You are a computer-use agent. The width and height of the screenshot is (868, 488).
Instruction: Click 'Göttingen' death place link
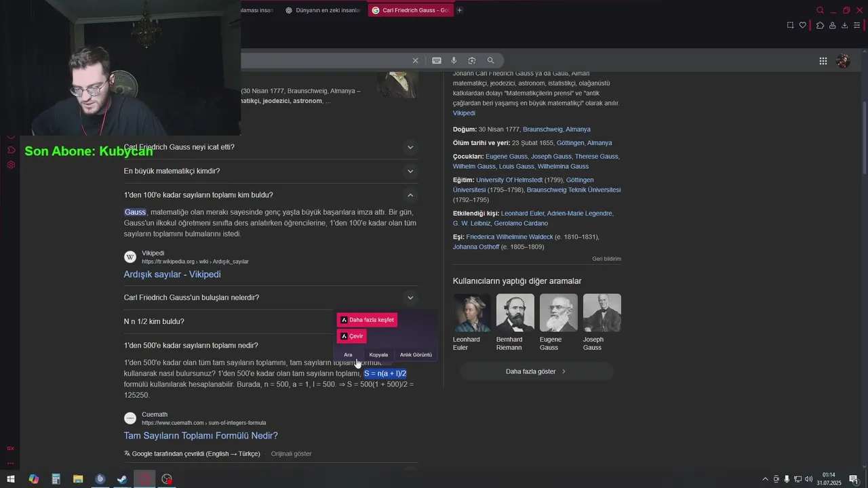click(x=570, y=143)
